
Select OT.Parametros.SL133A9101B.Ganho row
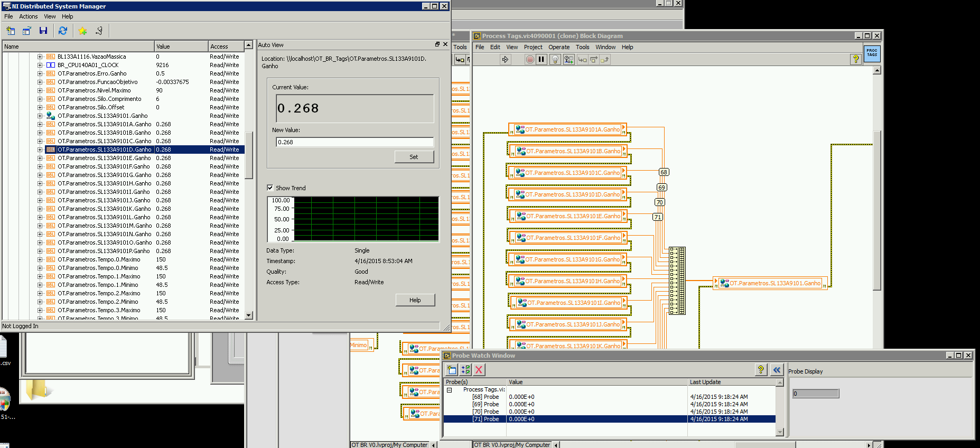tap(124, 133)
